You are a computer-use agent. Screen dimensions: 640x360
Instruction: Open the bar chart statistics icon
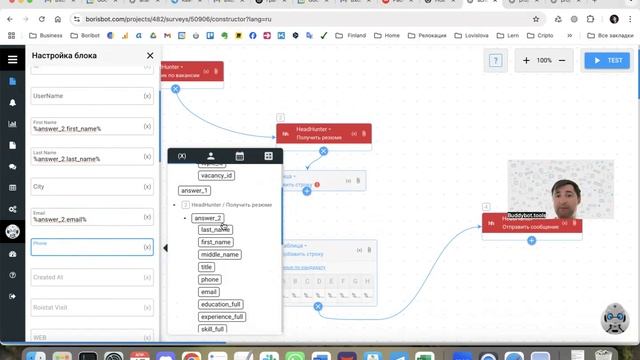[x=12, y=124]
